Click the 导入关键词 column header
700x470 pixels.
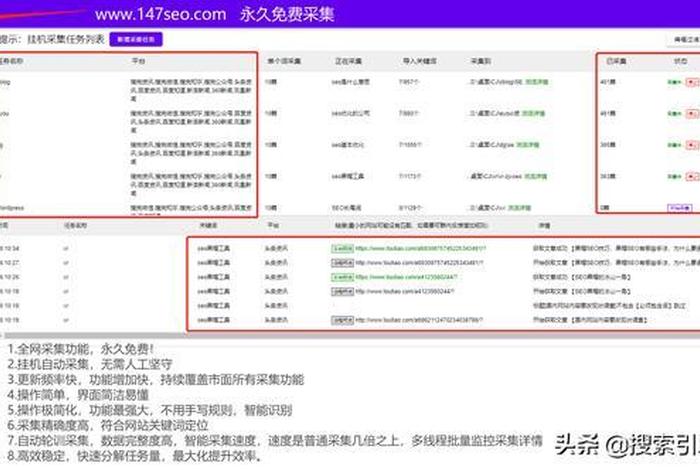420,61
